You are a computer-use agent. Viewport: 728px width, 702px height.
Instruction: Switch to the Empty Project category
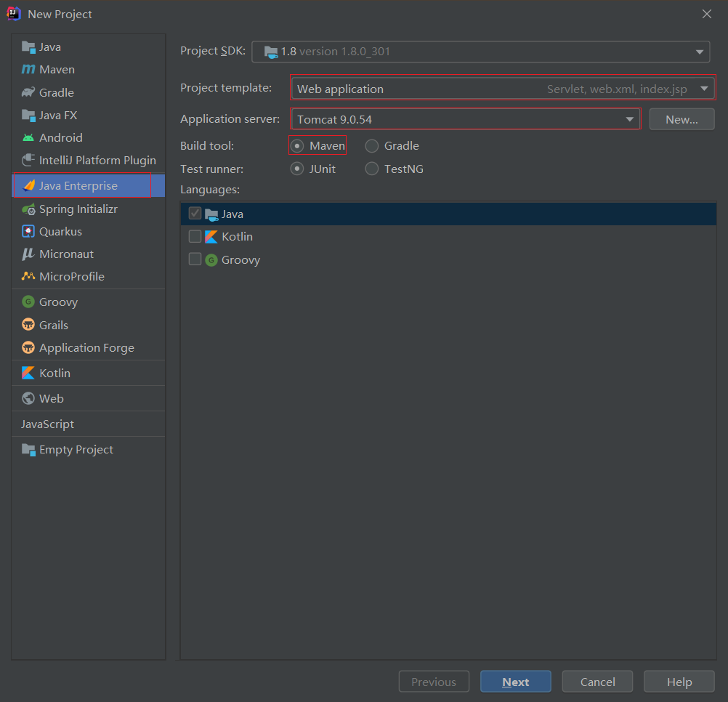(x=76, y=450)
